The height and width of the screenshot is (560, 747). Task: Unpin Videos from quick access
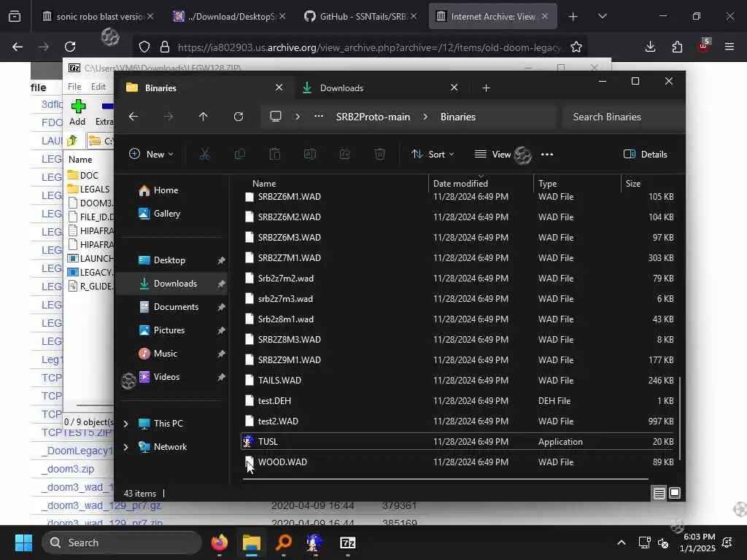tap(221, 377)
